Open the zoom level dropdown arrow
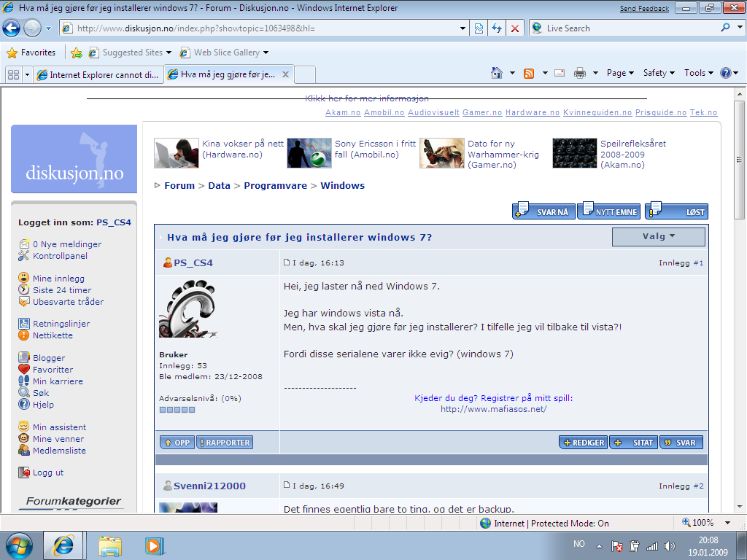This screenshot has width=747, height=560. click(x=727, y=522)
